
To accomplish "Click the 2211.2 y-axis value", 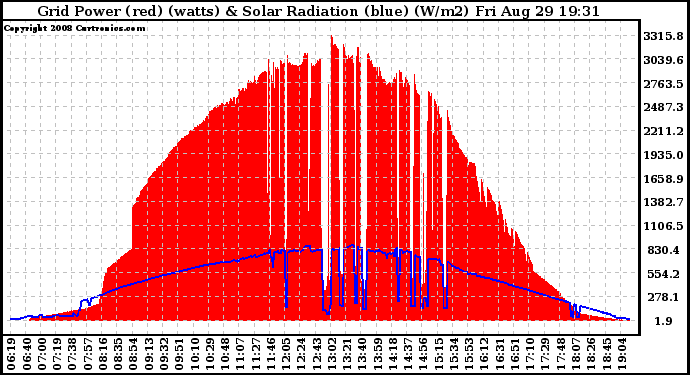I will pos(663,131).
